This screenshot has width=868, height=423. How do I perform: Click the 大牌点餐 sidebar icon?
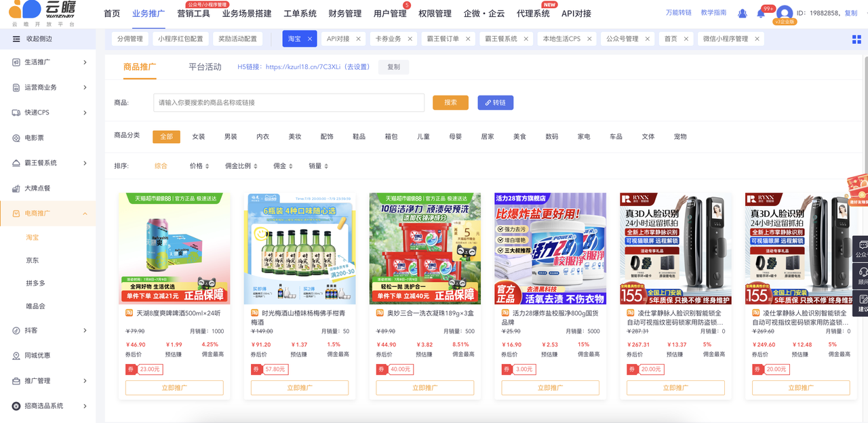point(16,188)
